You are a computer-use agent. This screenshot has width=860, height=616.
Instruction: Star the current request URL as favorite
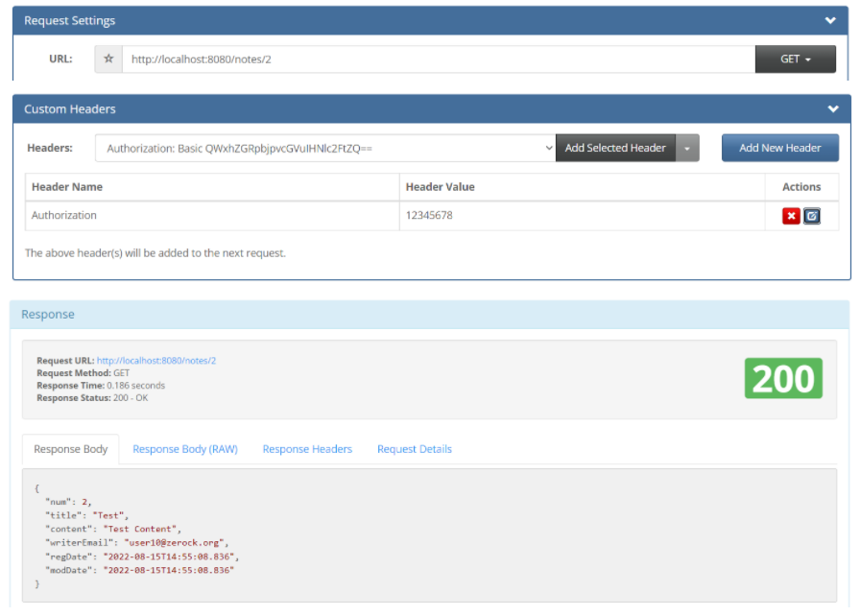click(107, 59)
